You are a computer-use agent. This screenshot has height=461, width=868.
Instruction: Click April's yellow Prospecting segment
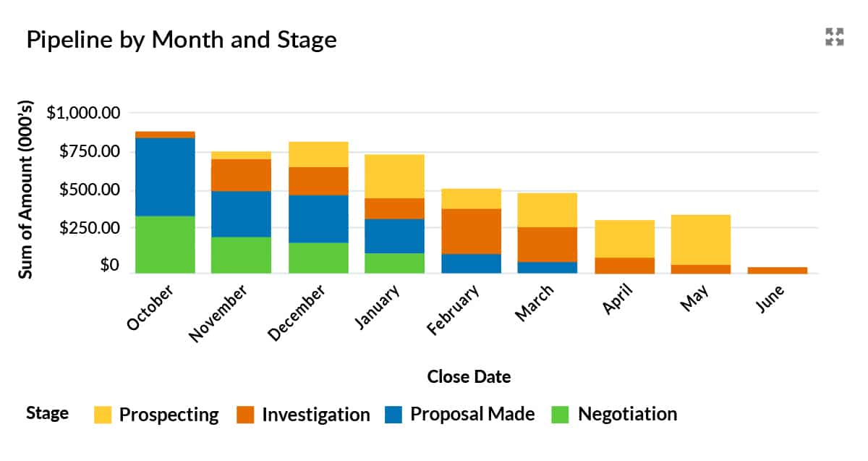(x=625, y=238)
